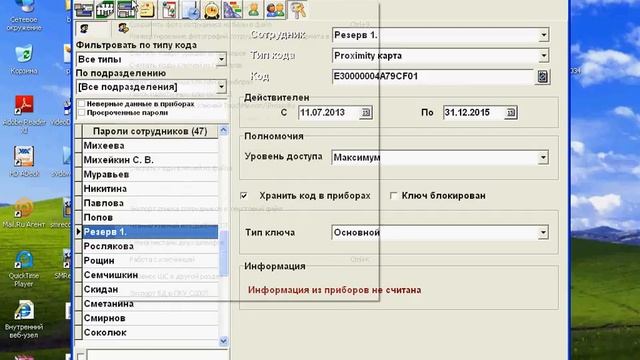Open the green devices panel toolbar tab
This screenshot has width=640, height=360.
point(126,9)
